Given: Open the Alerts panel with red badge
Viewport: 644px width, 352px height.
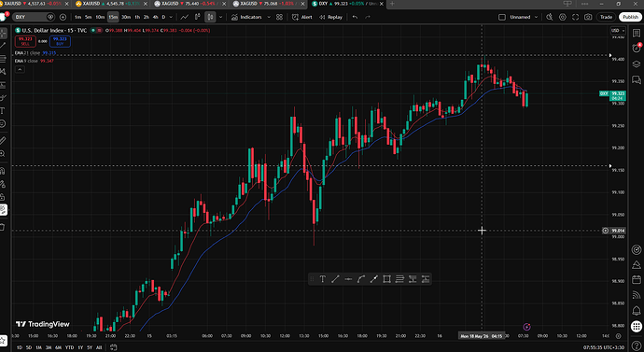Looking at the screenshot, I should point(637,49).
